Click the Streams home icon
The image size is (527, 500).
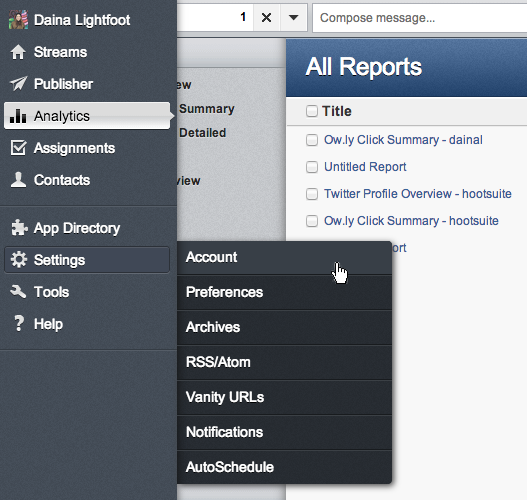[18, 52]
